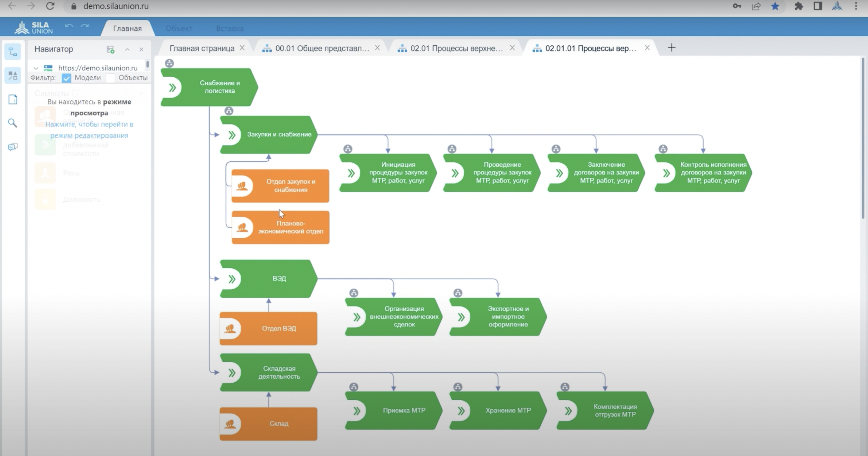Collapse the Navigator panel with the chevron
868x456 pixels.
coord(127,49)
